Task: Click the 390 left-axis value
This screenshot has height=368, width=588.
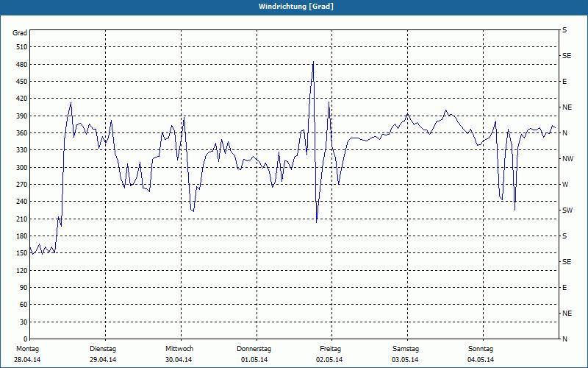Action: (22, 116)
